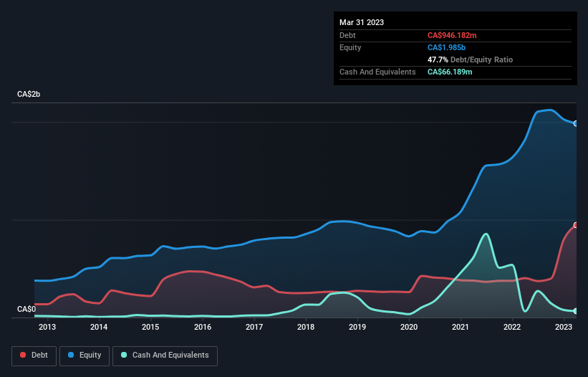Viewport: 588px width, 377px height.
Task: Click the CA$0 y-axis label
Action: click(x=26, y=309)
